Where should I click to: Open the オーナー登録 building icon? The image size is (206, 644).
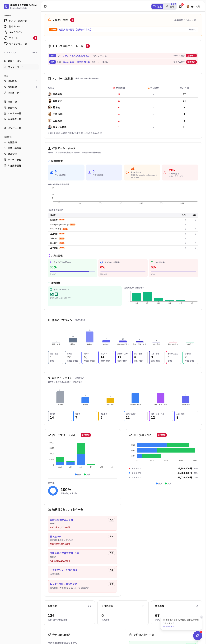click(x=5, y=160)
